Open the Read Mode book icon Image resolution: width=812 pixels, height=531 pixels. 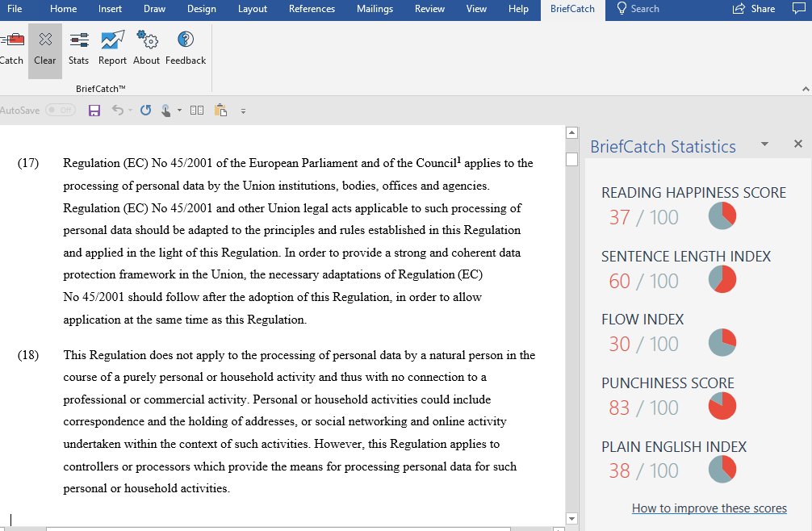197,111
